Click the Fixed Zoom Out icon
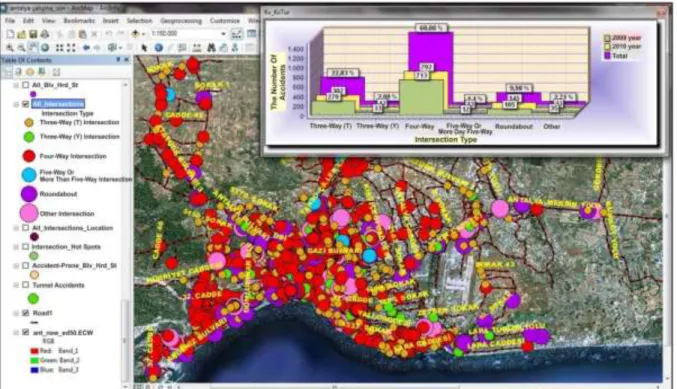This screenshot has width=677, height=389. point(71,47)
